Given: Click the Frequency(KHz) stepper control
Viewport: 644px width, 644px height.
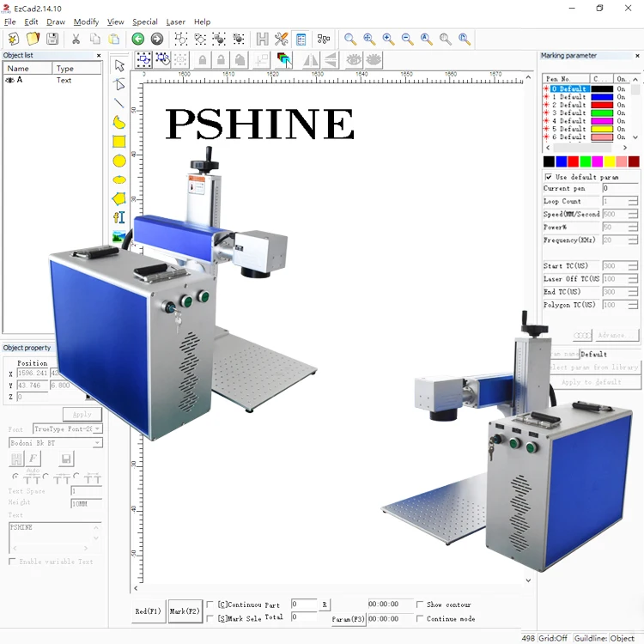Looking at the screenshot, I should [633, 240].
